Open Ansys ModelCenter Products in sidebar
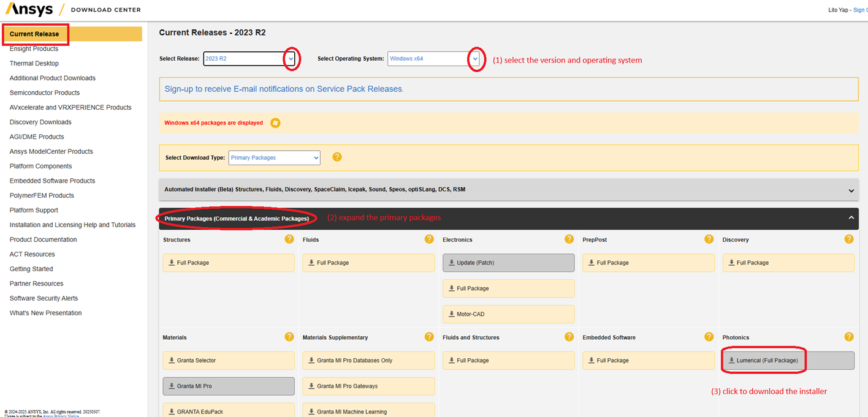 point(51,151)
